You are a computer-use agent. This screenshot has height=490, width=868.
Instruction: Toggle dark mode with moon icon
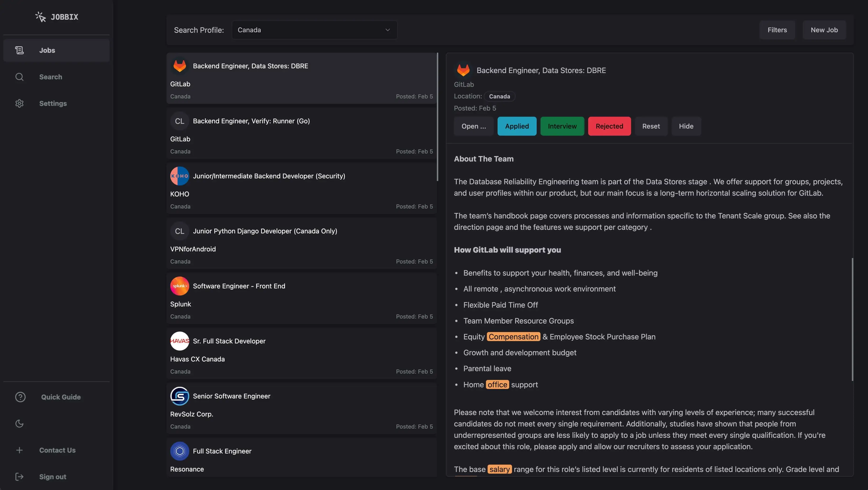(x=19, y=424)
